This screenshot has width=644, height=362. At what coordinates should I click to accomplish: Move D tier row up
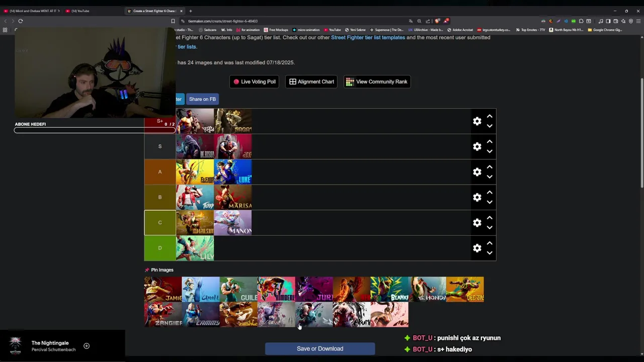490,243
